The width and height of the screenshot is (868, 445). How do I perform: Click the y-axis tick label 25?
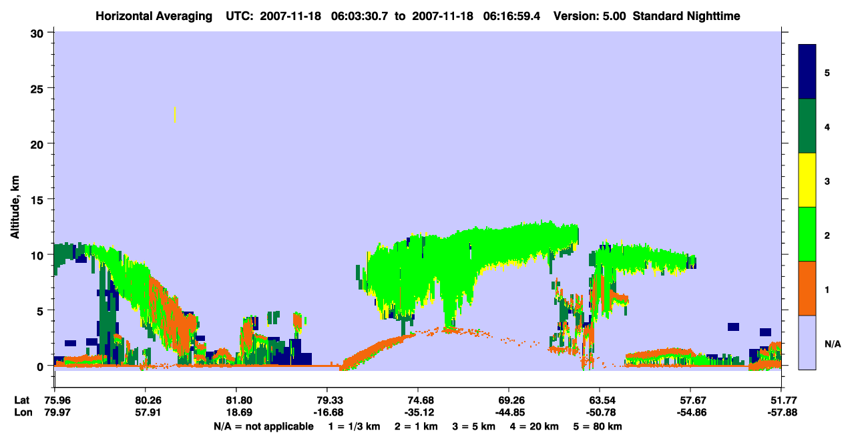38,88
